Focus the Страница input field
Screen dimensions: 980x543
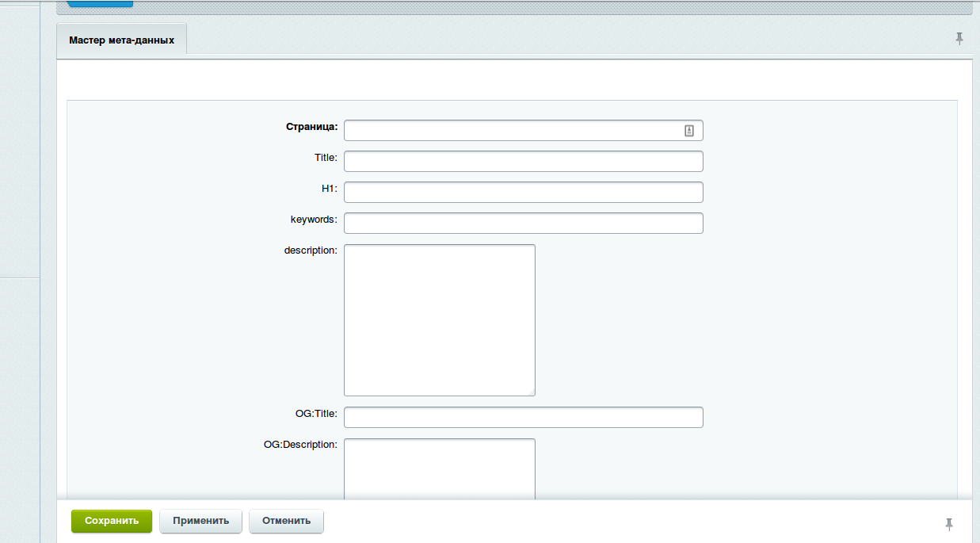(511, 131)
